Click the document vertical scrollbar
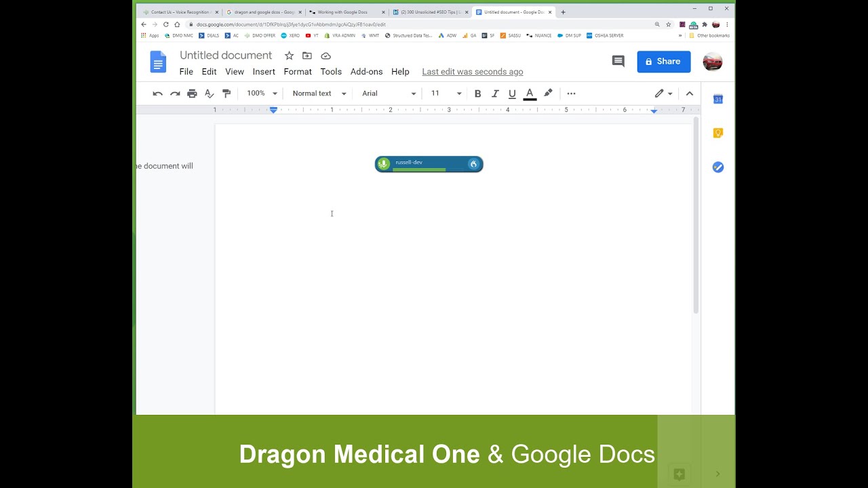 [696, 216]
